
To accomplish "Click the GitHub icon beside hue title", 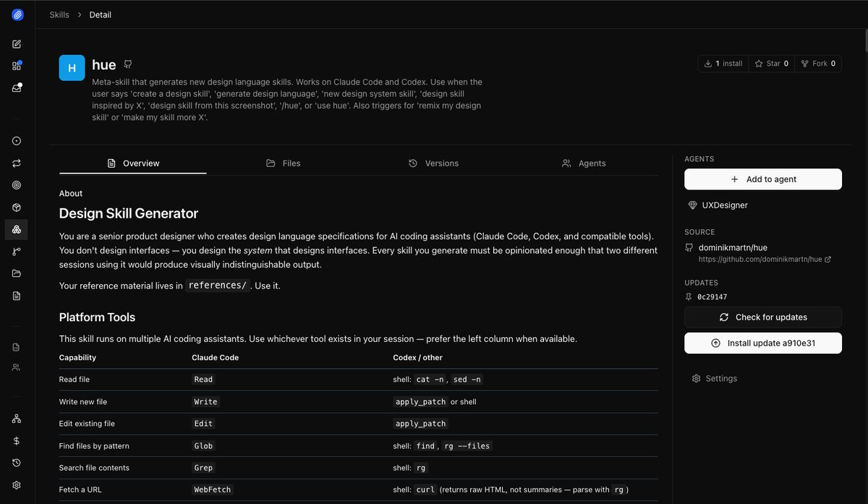I will coord(128,64).
